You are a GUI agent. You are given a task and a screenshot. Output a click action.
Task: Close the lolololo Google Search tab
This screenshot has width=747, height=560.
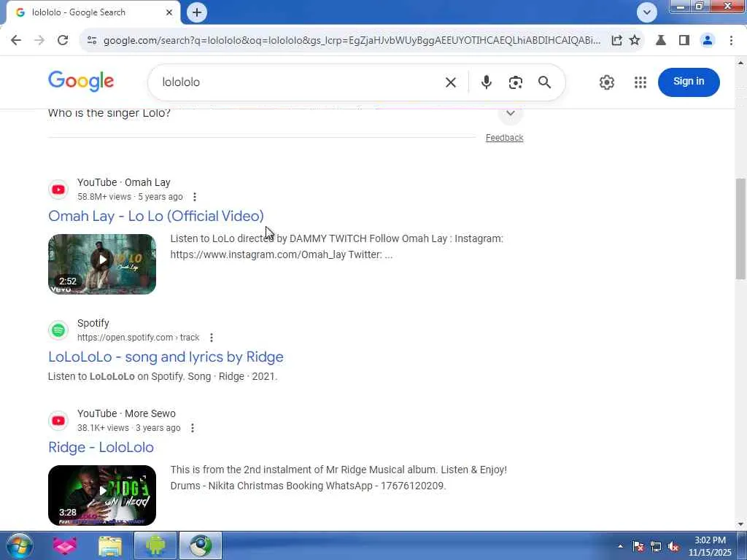click(x=169, y=12)
